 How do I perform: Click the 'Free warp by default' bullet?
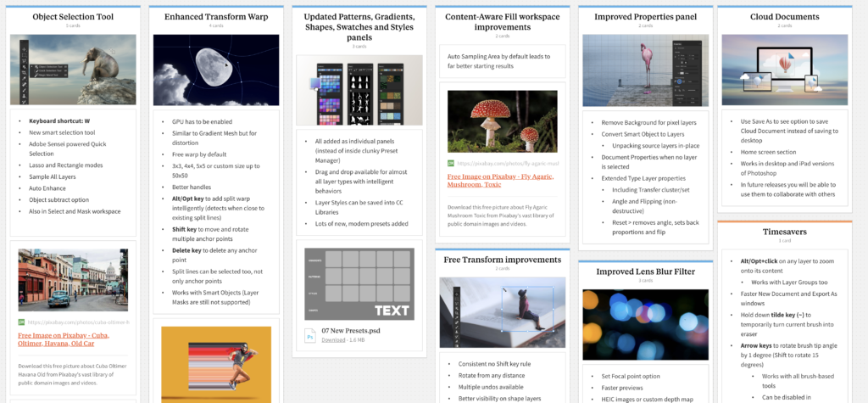199,154
